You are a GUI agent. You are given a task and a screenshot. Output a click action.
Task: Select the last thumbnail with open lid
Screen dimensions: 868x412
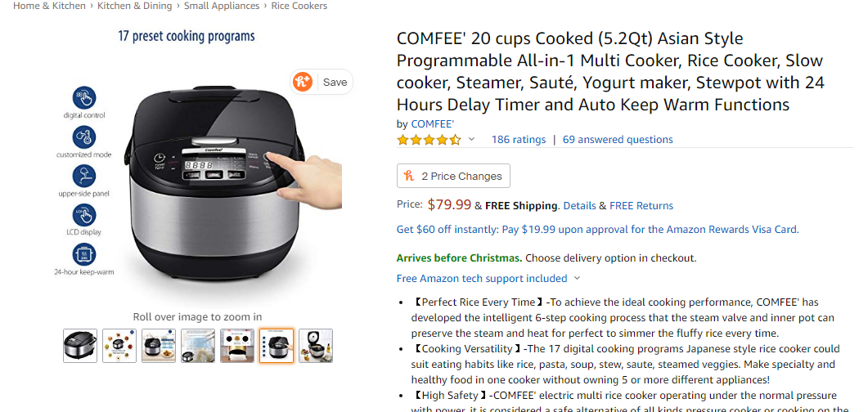[316, 346]
